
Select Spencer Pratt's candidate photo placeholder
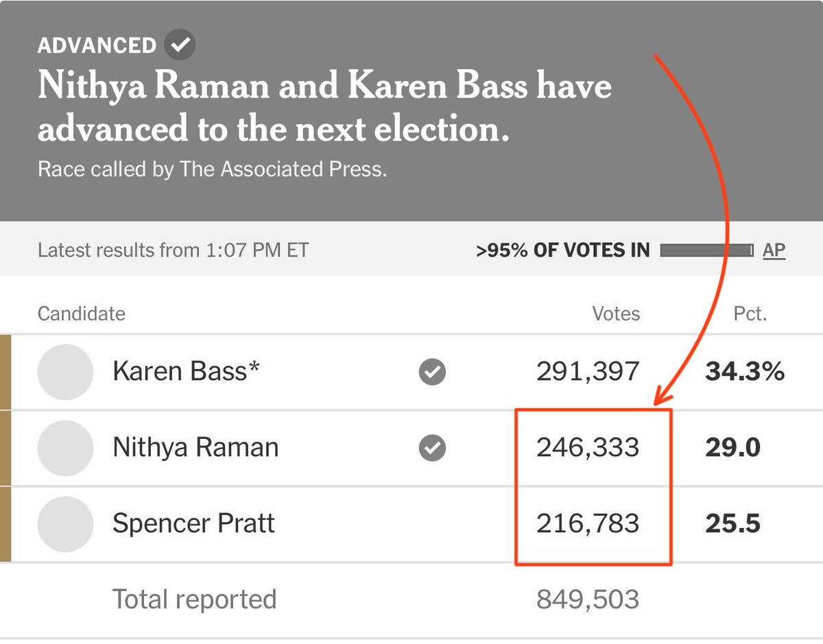pyautogui.click(x=65, y=525)
